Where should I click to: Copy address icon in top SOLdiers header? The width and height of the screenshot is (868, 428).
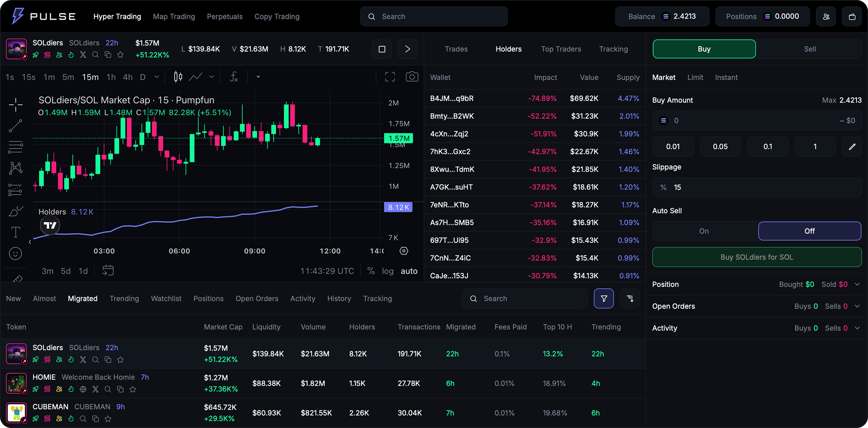(108, 55)
